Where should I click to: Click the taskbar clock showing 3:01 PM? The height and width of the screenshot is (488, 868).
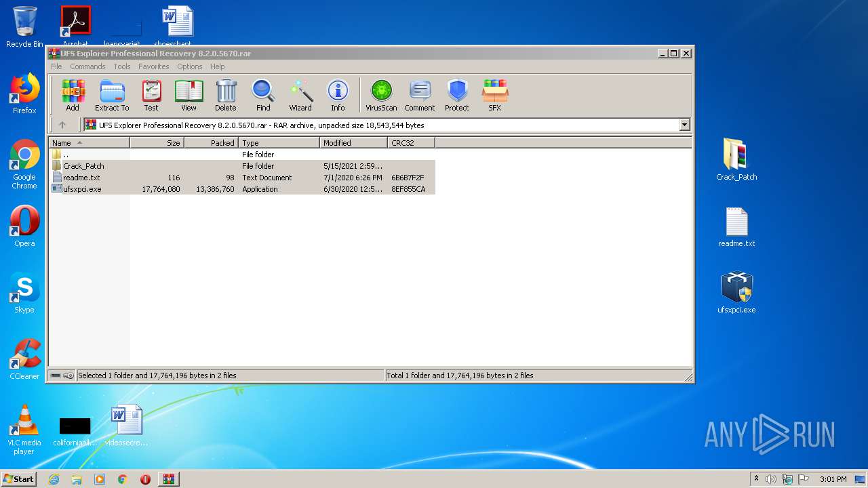[x=833, y=479]
